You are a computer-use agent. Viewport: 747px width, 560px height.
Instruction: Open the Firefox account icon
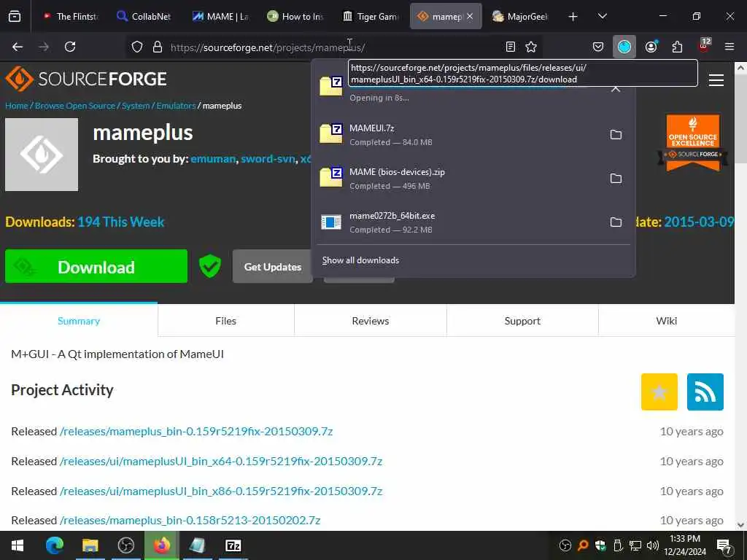(x=651, y=47)
